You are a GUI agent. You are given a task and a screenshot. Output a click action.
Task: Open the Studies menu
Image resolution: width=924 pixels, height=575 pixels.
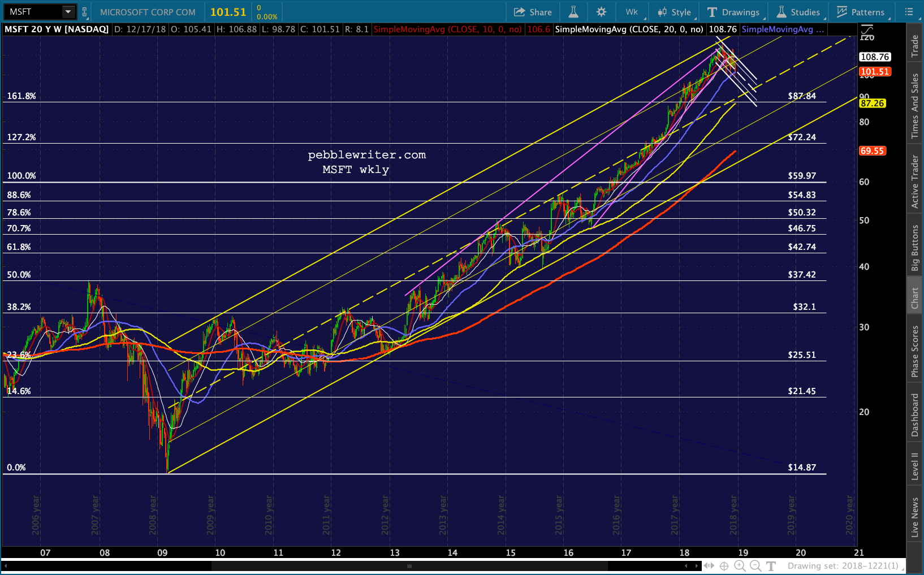[x=798, y=12]
